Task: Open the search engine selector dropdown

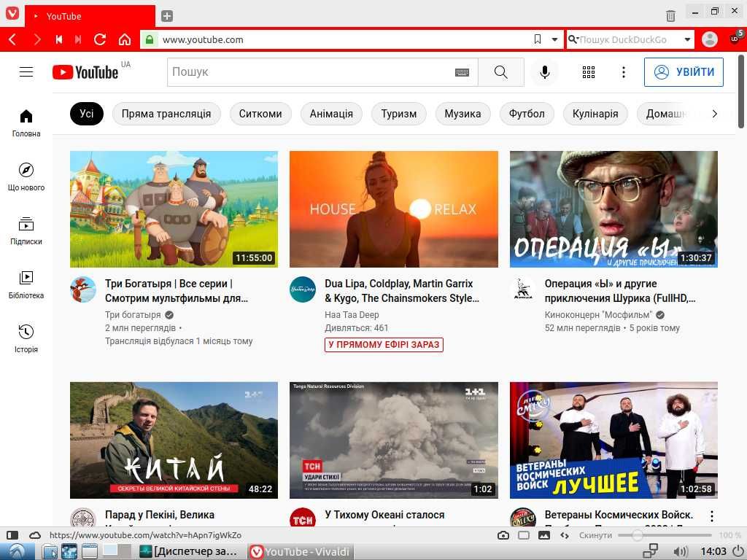Action: (687, 39)
